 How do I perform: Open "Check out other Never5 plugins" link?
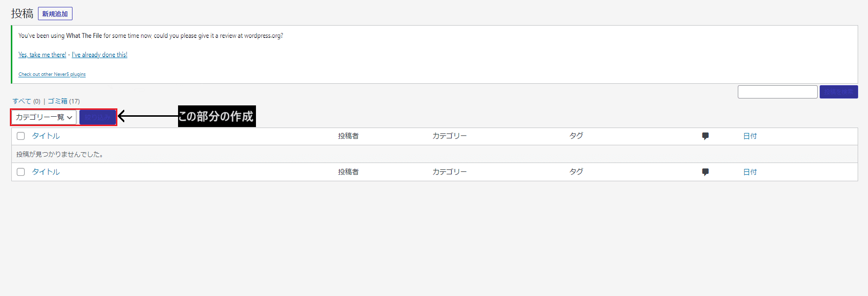(52, 74)
